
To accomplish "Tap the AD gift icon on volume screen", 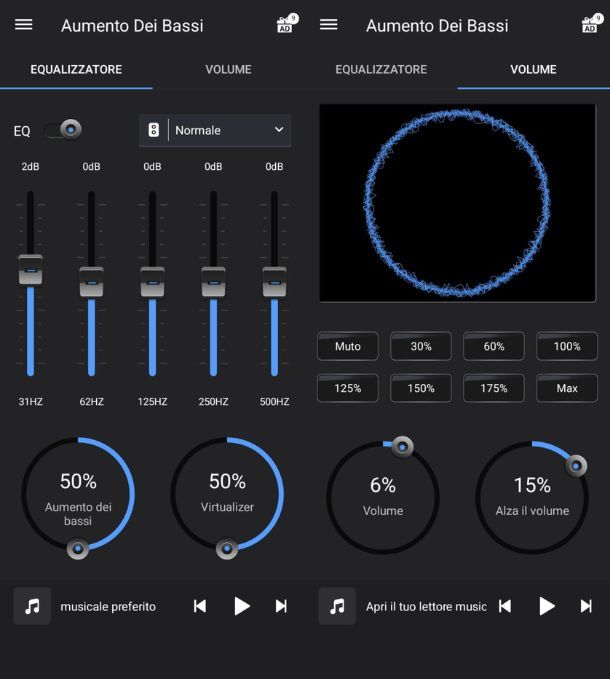I will click(x=592, y=25).
